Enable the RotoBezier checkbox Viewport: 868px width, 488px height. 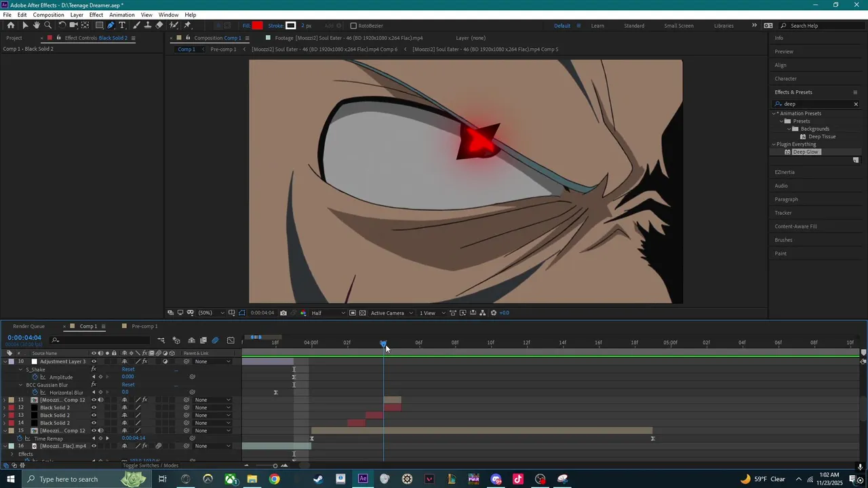tap(353, 26)
